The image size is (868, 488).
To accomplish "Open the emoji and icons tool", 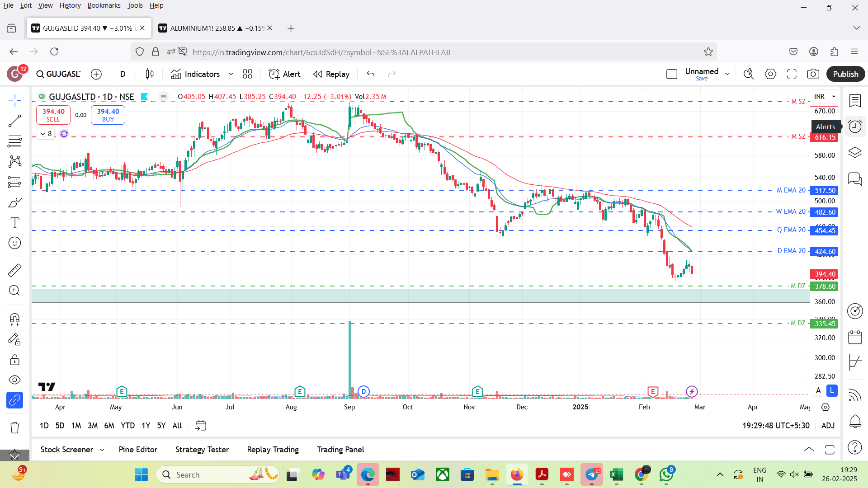I will (14, 243).
